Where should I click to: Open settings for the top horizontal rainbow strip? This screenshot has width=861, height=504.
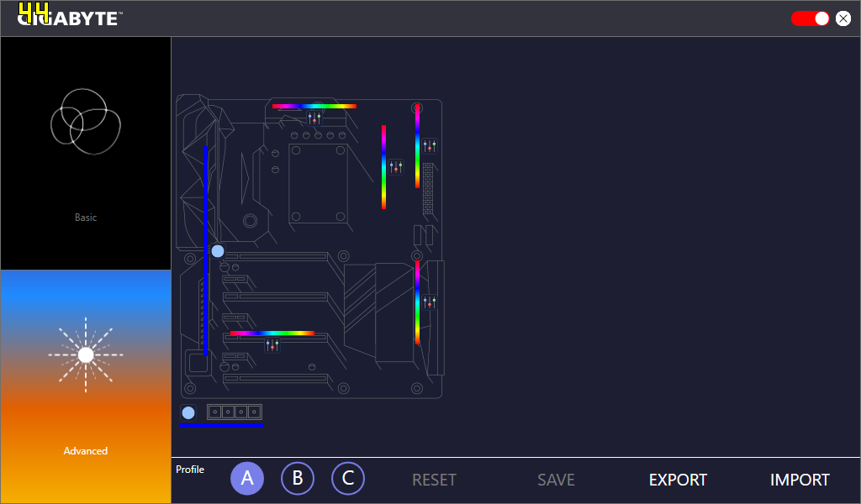pos(314,118)
